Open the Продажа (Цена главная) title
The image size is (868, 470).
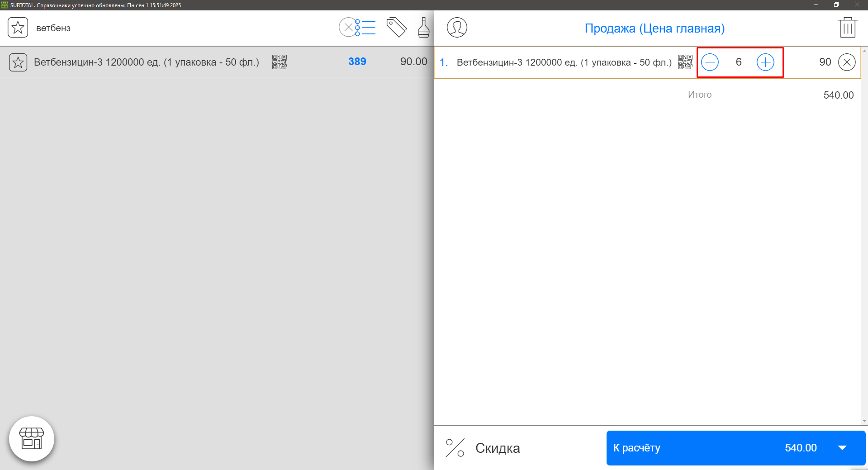pyautogui.click(x=655, y=28)
